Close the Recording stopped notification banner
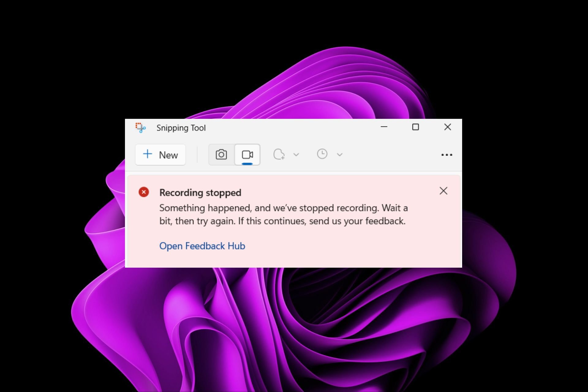588x392 pixels. (x=443, y=191)
